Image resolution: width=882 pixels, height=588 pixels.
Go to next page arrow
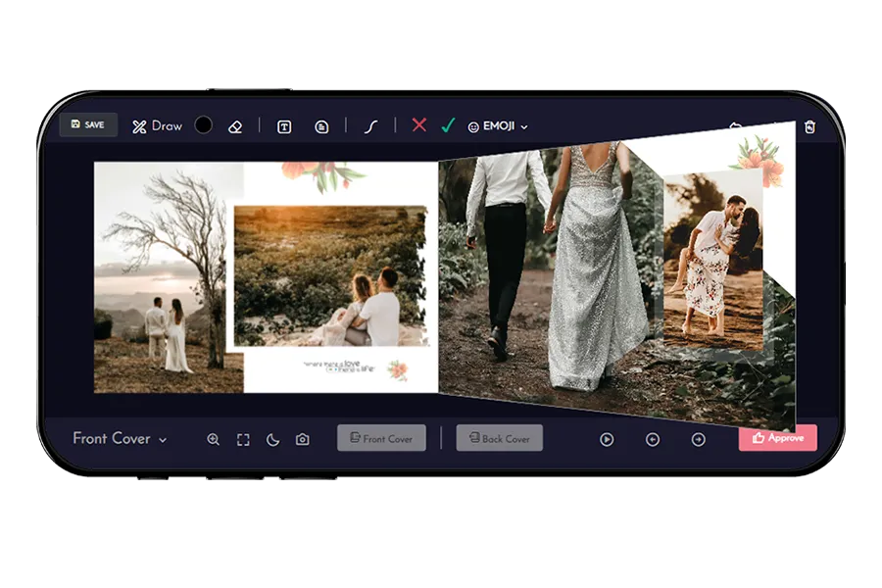[x=699, y=439]
